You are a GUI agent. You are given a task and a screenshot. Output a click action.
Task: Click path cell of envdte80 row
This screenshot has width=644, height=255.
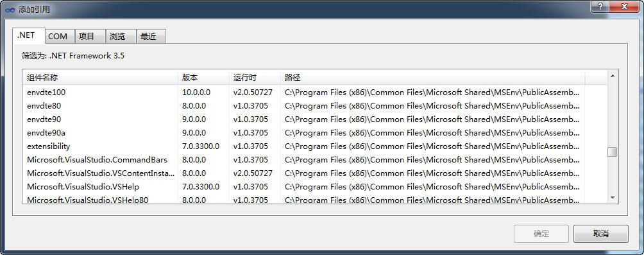432,106
